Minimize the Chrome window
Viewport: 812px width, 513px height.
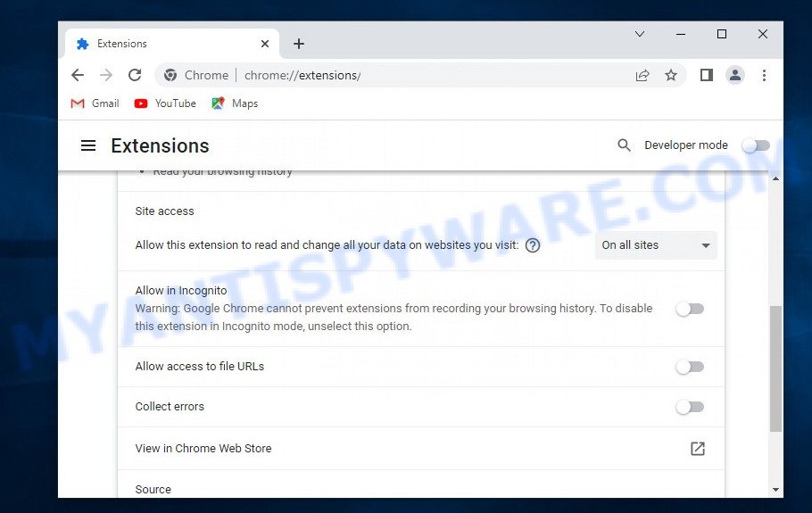pyautogui.click(x=681, y=34)
